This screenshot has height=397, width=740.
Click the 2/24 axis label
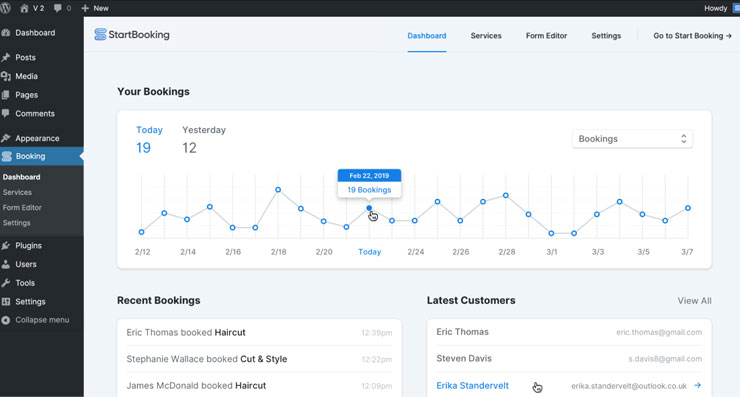416,252
